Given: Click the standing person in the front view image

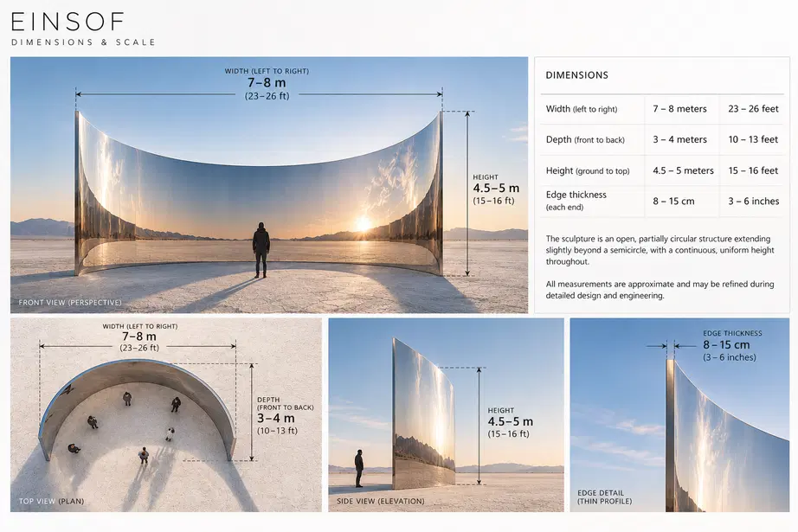Looking at the screenshot, I should [261, 250].
